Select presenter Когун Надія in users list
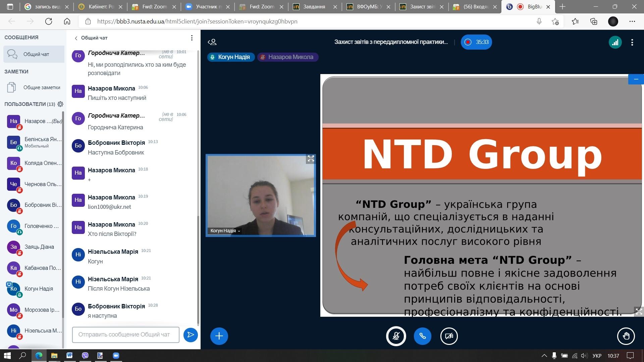Viewport: 644px width, 362px height. coord(34,289)
